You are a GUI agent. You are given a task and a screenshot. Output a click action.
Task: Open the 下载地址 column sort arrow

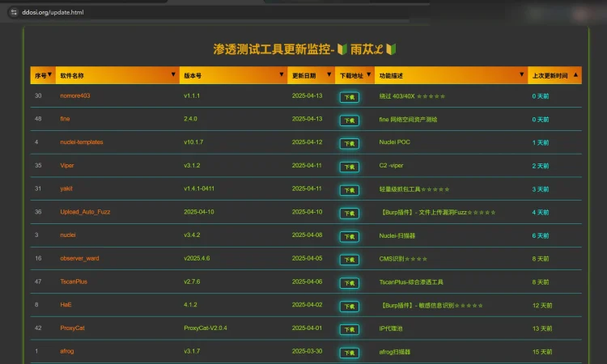[368, 74]
